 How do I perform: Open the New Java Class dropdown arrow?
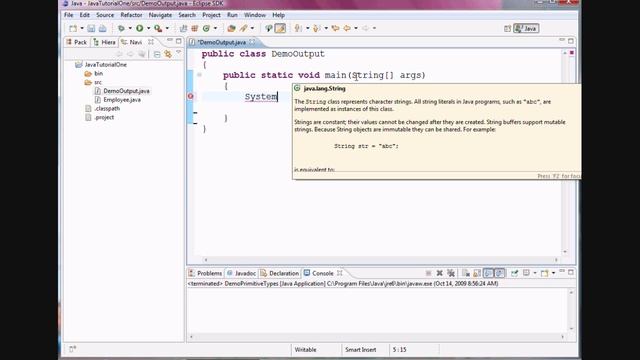[x=215, y=28]
